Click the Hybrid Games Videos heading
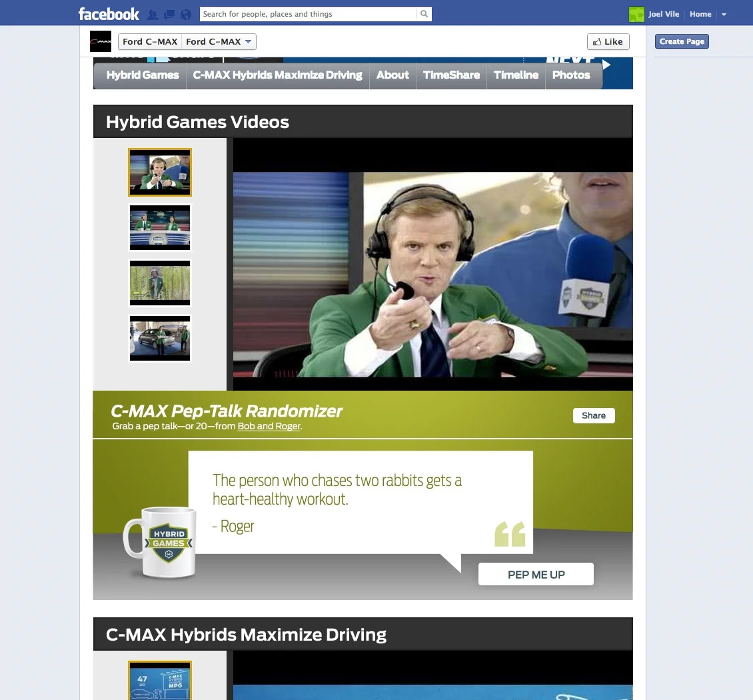 click(x=197, y=122)
